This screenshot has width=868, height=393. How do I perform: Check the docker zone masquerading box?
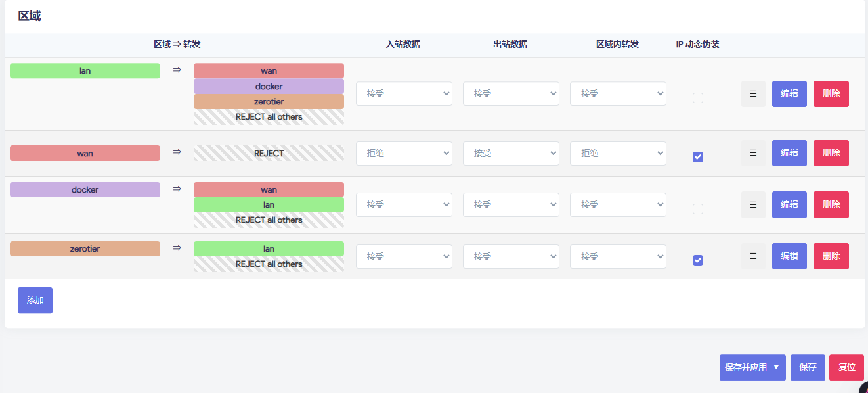697,208
